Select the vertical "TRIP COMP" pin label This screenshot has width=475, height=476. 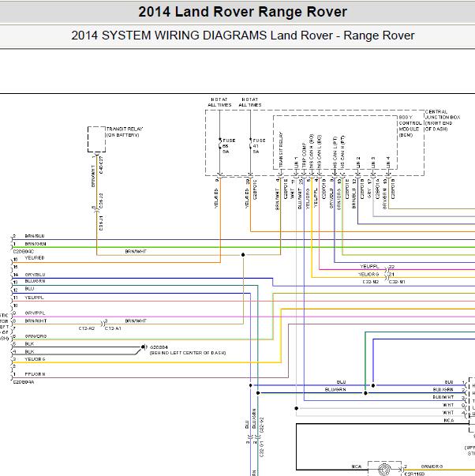click(x=304, y=155)
